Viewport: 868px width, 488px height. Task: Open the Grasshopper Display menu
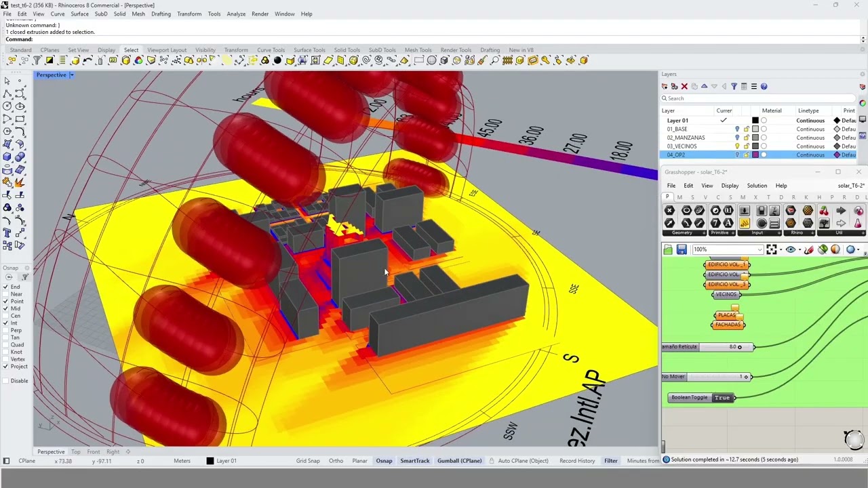[x=730, y=186]
